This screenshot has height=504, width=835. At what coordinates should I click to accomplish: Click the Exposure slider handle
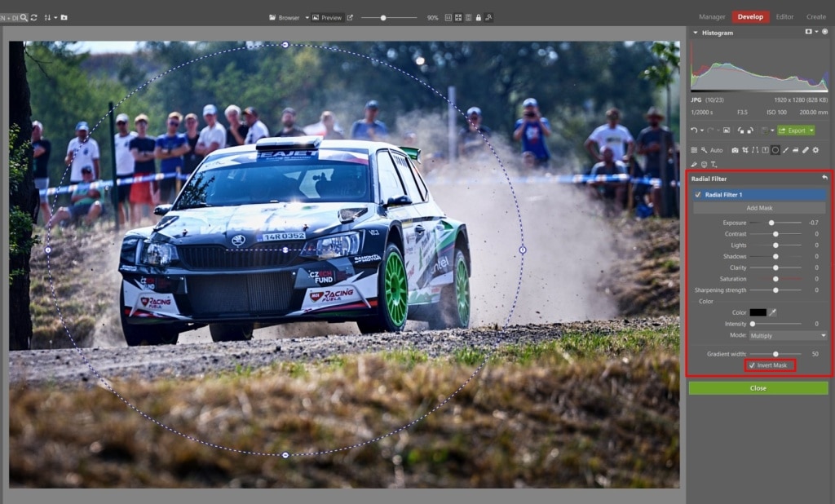click(x=771, y=223)
